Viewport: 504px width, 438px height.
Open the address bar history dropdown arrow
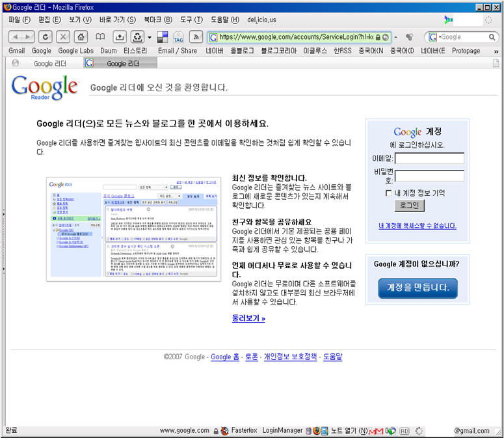(x=395, y=37)
